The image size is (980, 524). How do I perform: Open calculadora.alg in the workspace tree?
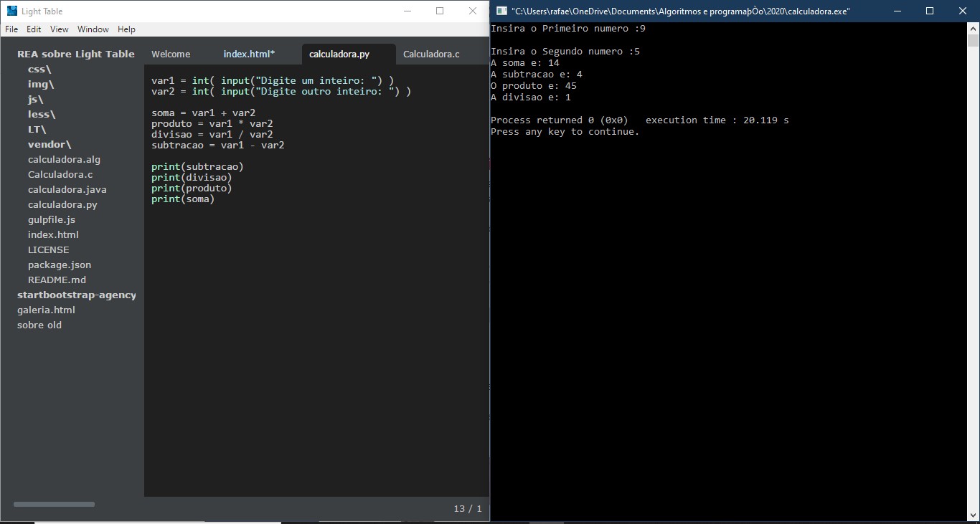point(64,159)
